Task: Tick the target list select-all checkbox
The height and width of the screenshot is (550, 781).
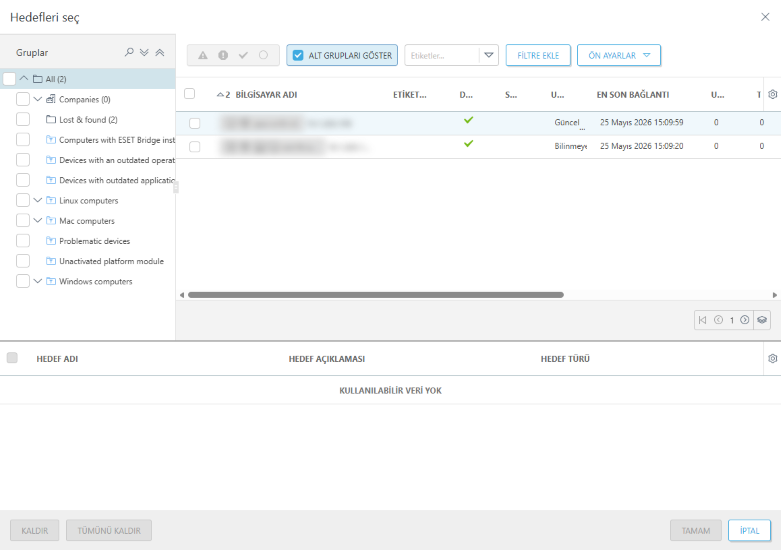Action: tap(12, 358)
